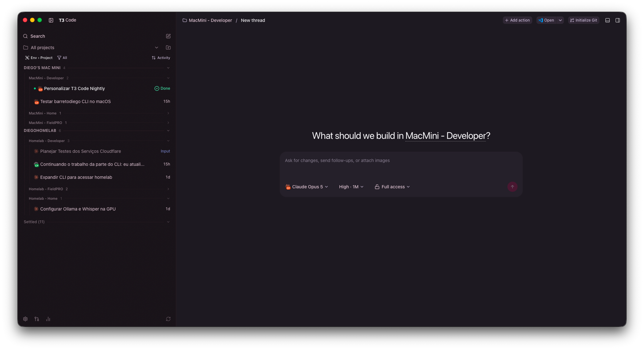This screenshot has height=350, width=644.
Task: Click the T3 Code app title
Action: [x=68, y=20]
